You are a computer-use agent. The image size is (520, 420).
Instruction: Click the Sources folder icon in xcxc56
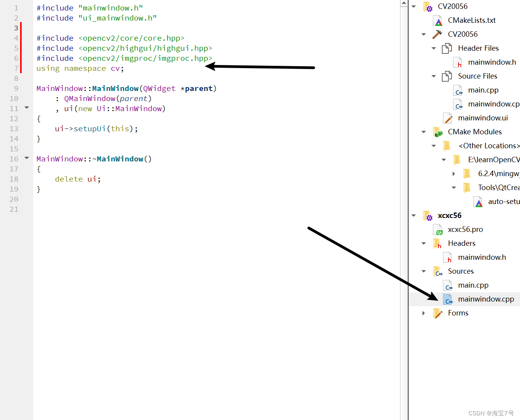[x=438, y=271]
